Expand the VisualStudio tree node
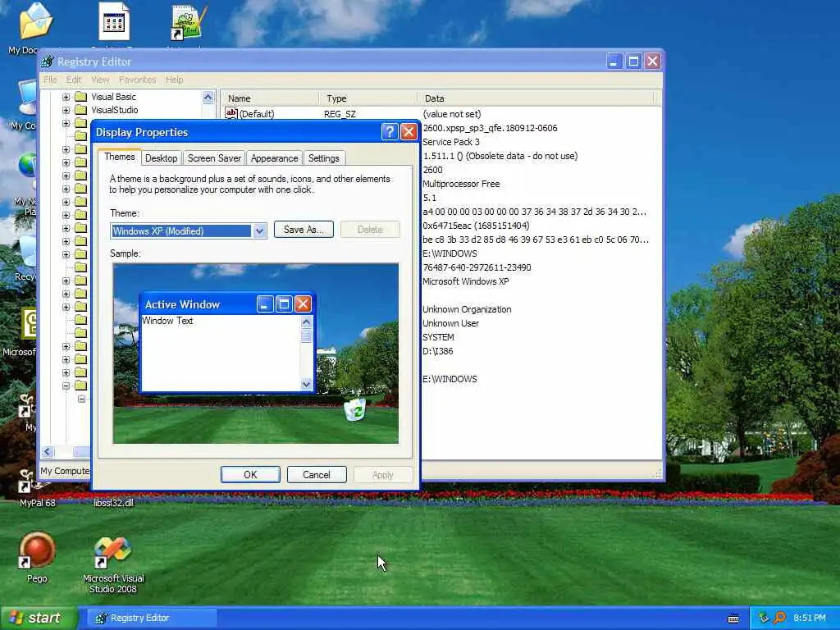The height and width of the screenshot is (630, 840). point(66,111)
